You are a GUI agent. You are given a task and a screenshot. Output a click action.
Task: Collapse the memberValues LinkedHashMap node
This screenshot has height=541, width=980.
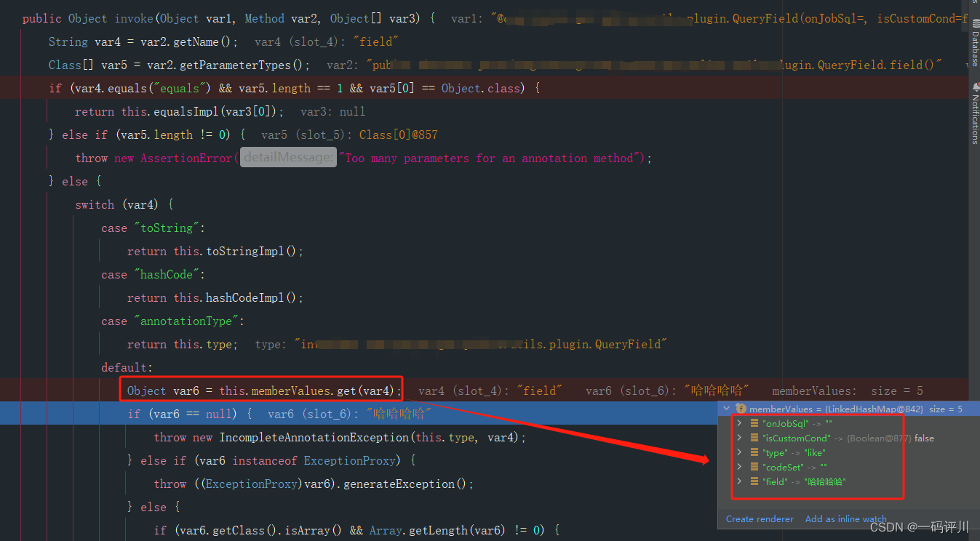pyautogui.click(x=725, y=409)
